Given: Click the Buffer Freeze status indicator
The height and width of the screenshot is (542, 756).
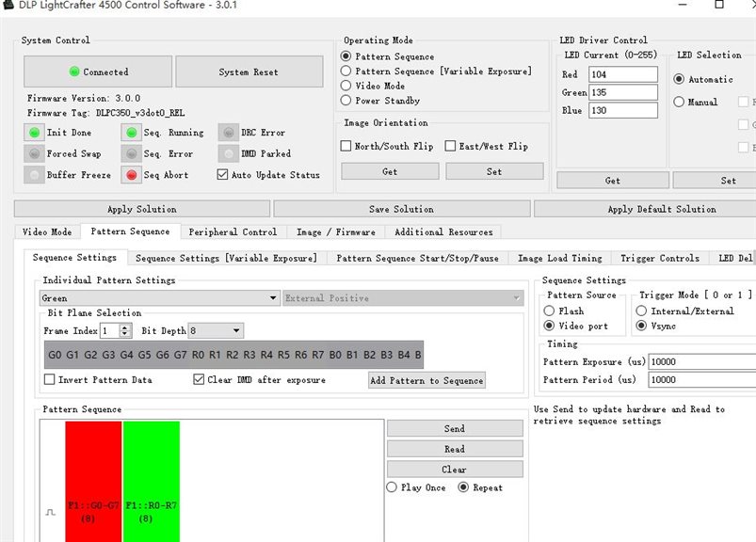Looking at the screenshot, I should (x=34, y=175).
